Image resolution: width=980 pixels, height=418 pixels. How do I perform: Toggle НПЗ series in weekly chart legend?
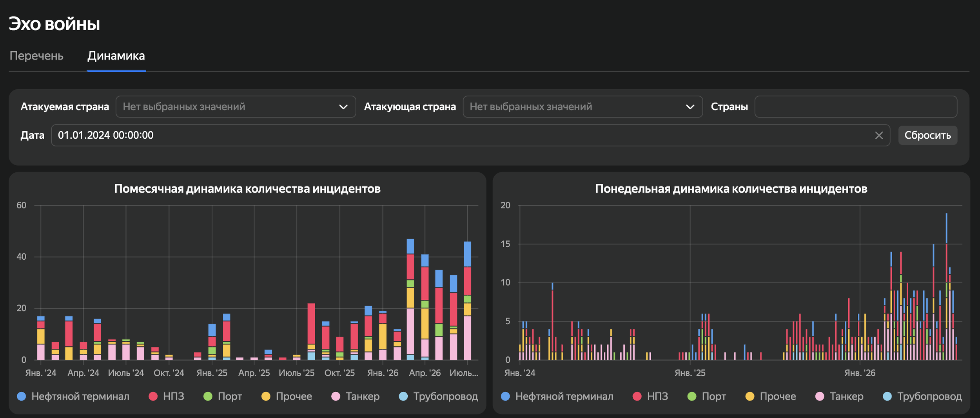coord(650,396)
